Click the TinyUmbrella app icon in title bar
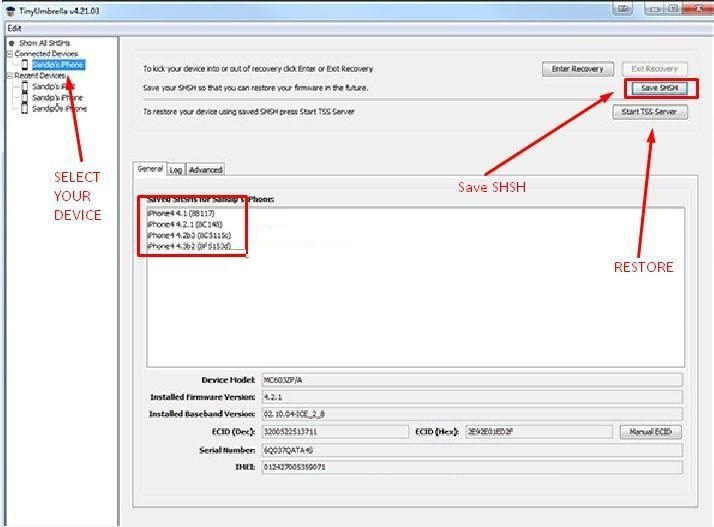 [9, 9]
